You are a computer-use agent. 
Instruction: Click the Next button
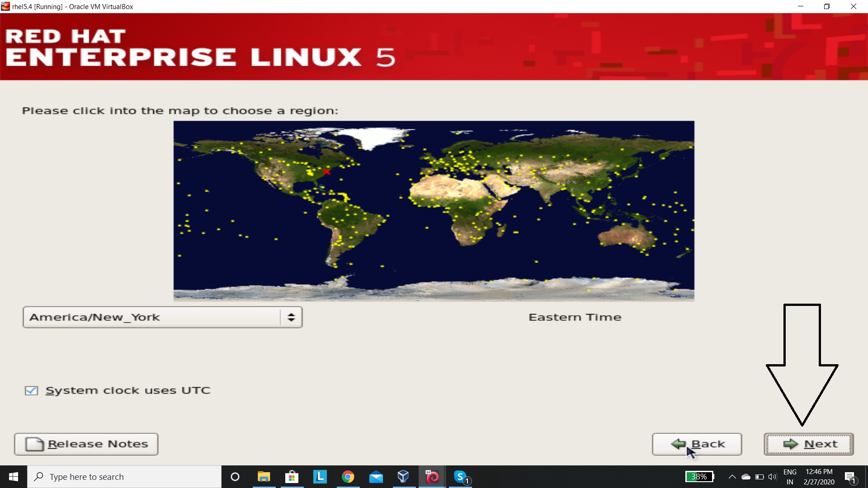coord(808,444)
